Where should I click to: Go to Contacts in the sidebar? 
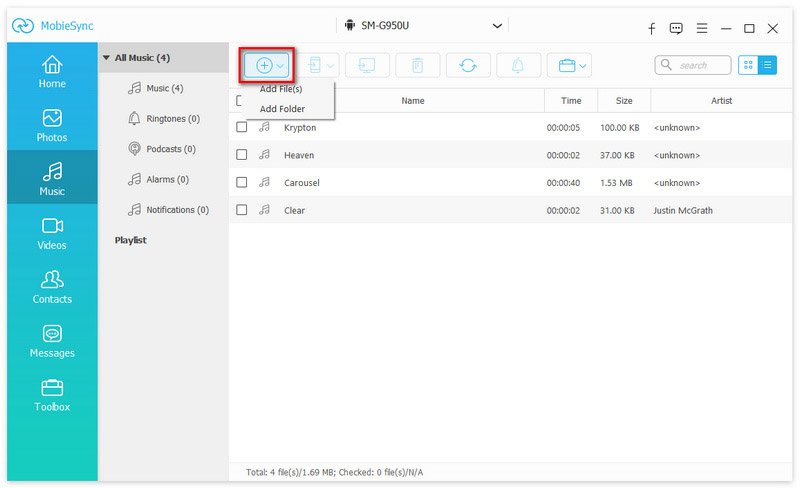click(52, 288)
